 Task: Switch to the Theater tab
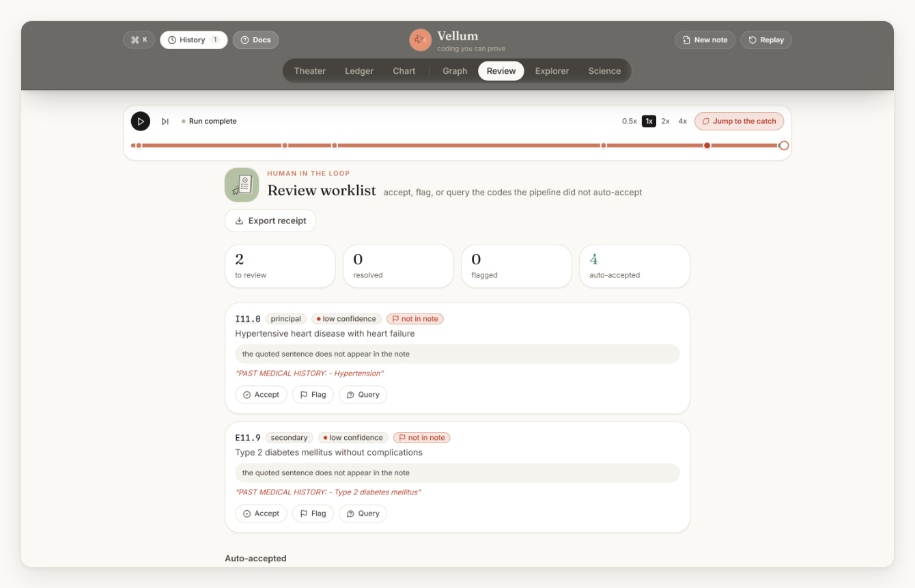pos(310,71)
